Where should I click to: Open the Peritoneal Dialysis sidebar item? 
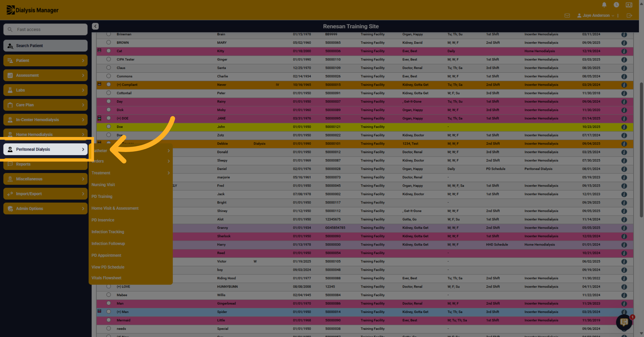45,149
